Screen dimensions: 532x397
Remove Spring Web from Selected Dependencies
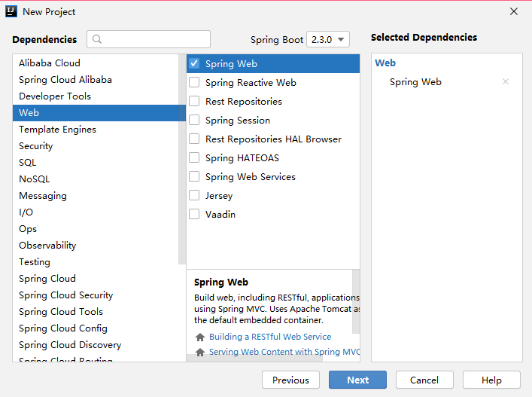point(506,81)
